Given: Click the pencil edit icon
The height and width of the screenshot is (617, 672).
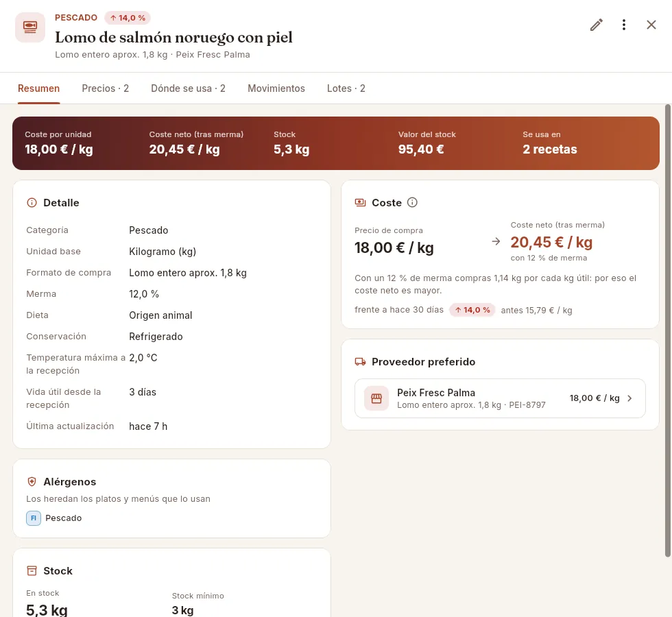Looking at the screenshot, I should [x=596, y=25].
